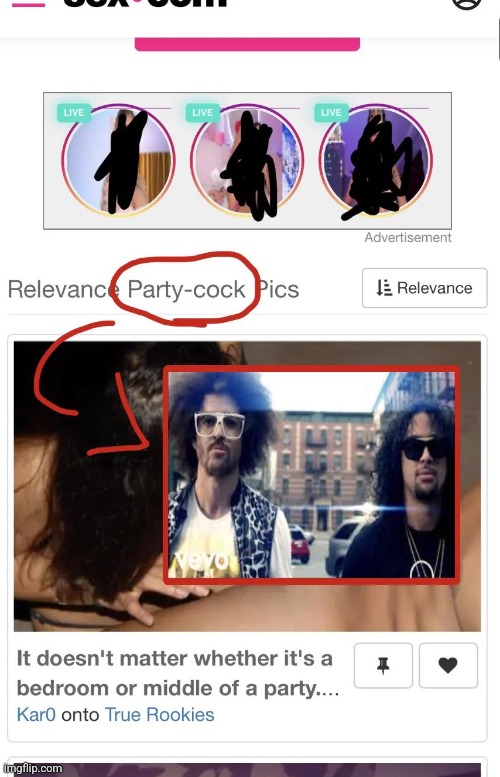
Task: Click the red-bordered inset photo
Action: 311,475
